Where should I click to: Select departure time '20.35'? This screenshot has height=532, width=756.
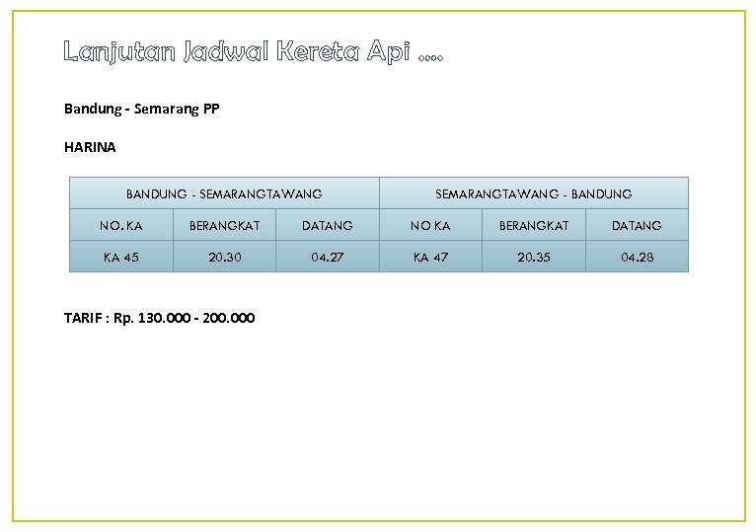534,257
